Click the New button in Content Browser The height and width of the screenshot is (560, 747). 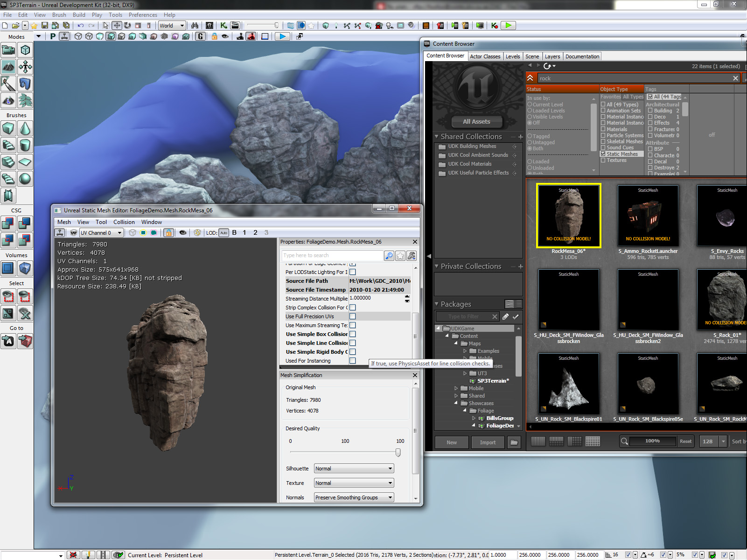pyautogui.click(x=452, y=442)
